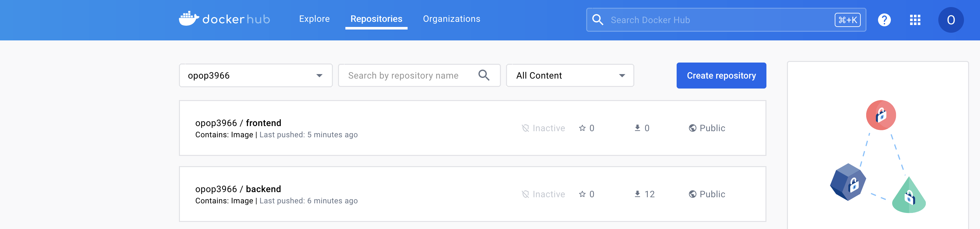Click the Public label on frontend row

pos(712,128)
